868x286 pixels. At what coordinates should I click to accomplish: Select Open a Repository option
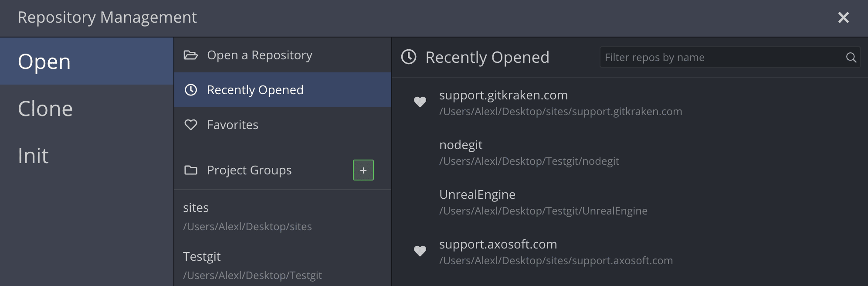point(260,55)
